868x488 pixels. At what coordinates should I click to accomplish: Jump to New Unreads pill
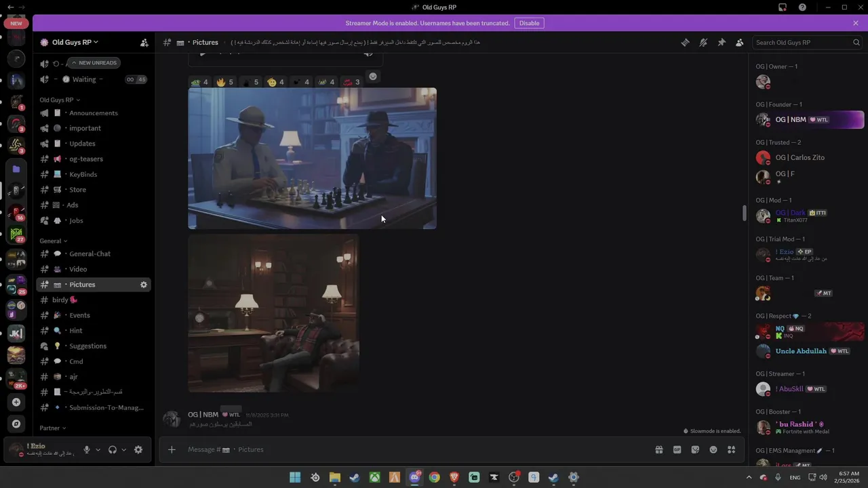(94, 62)
